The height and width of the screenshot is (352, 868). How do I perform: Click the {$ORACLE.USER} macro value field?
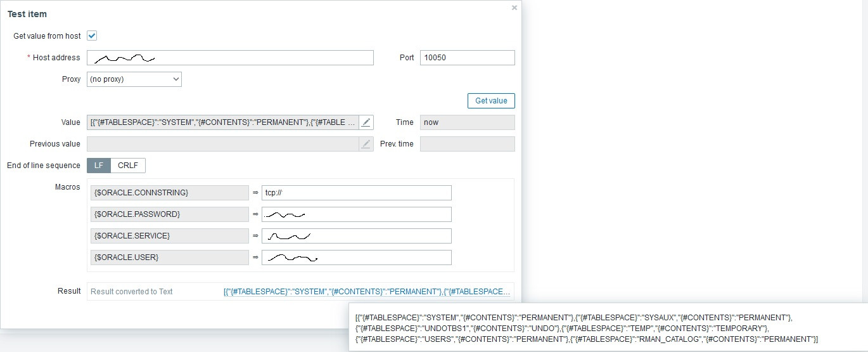(x=357, y=257)
